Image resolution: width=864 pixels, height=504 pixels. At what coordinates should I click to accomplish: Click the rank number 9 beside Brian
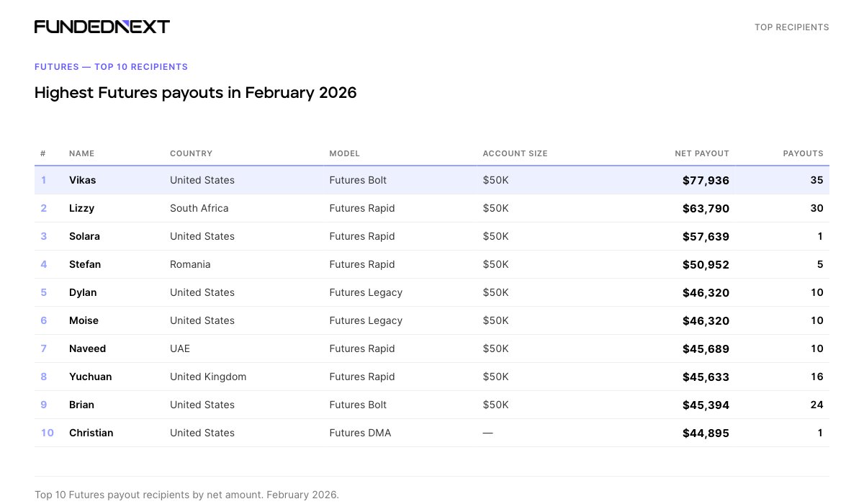43,405
